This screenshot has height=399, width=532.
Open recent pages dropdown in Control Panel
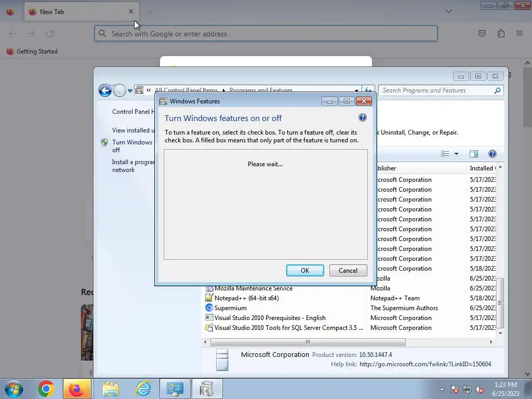[130, 90]
